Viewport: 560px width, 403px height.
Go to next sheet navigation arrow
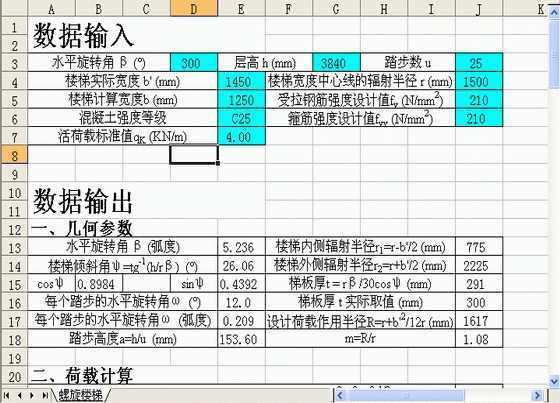32,395
